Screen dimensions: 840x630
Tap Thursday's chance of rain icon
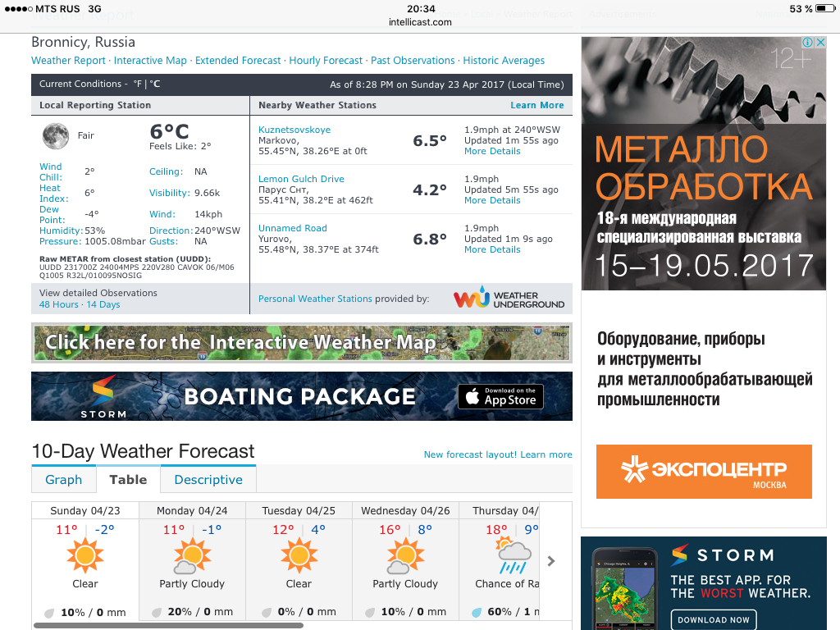coord(510,556)
